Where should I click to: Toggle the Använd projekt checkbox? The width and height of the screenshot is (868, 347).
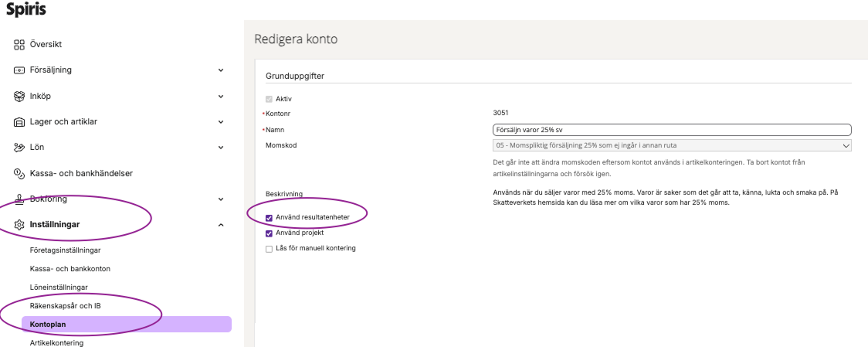(269, 233)
